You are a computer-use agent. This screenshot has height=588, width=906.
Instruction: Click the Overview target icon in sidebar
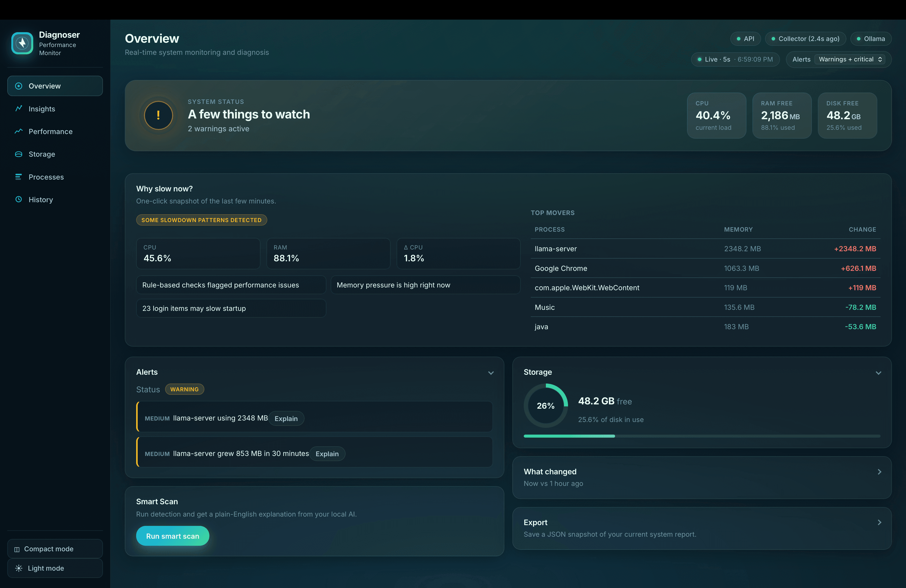coord(18,86)
